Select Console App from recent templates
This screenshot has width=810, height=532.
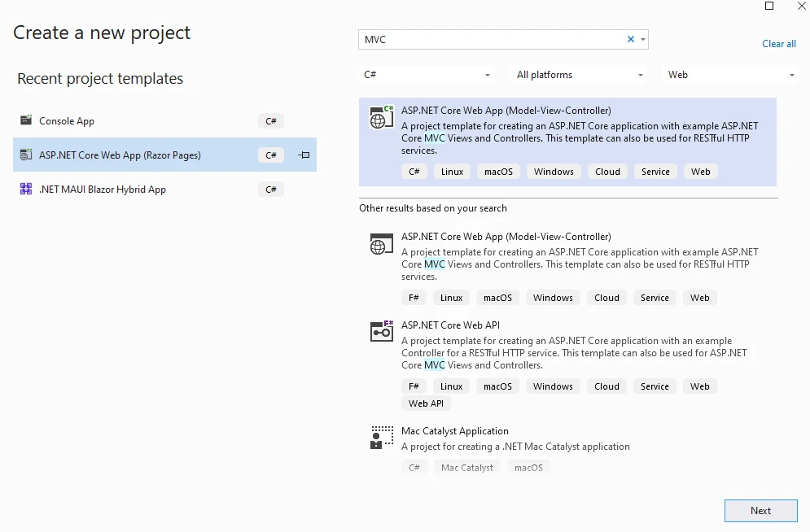pos(67,121)
